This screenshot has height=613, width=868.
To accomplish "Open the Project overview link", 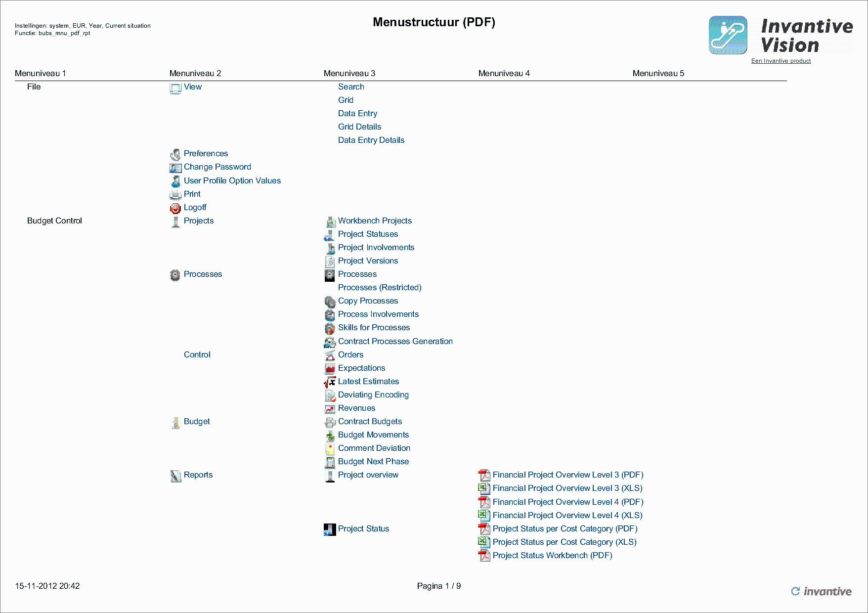I will 368,475.
